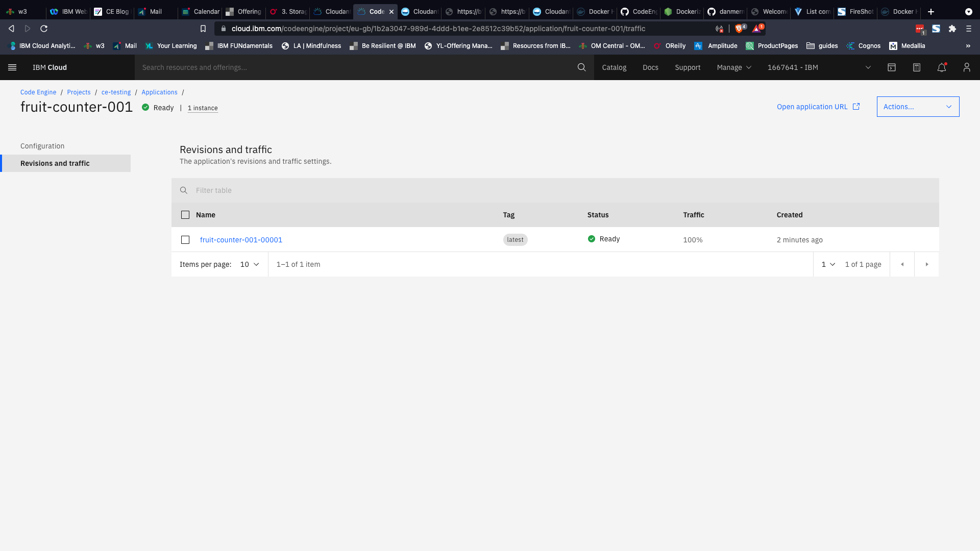The height and width of the screenshot is (551, 980).
Task: Open the IBM Cloud Shell icon
Action: [892, 67]
